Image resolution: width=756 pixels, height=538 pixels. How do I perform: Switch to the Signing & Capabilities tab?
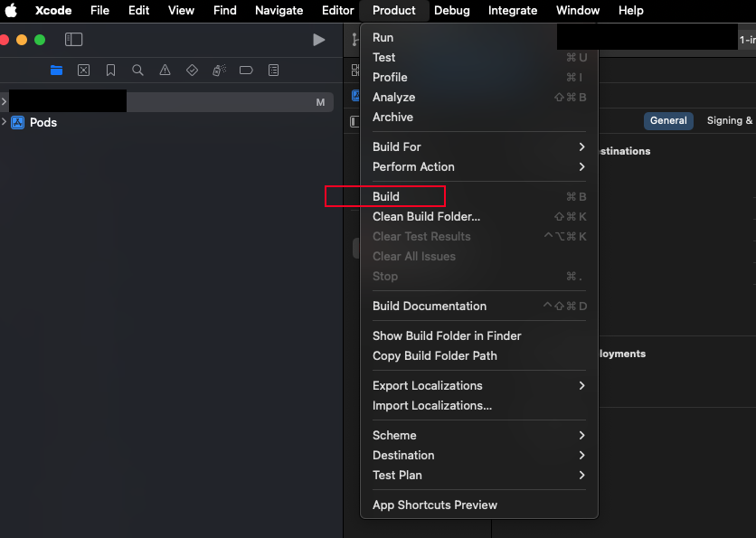point(729,120)
